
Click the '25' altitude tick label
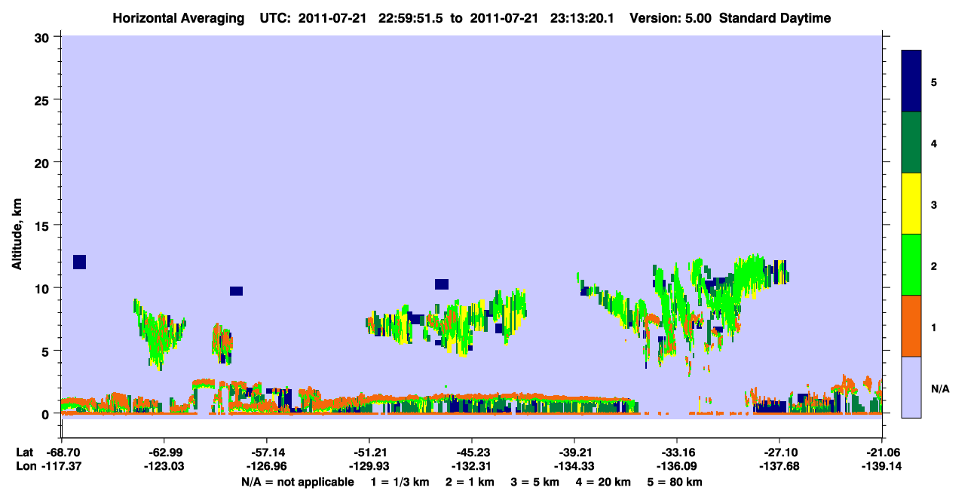tap(43, 100)
